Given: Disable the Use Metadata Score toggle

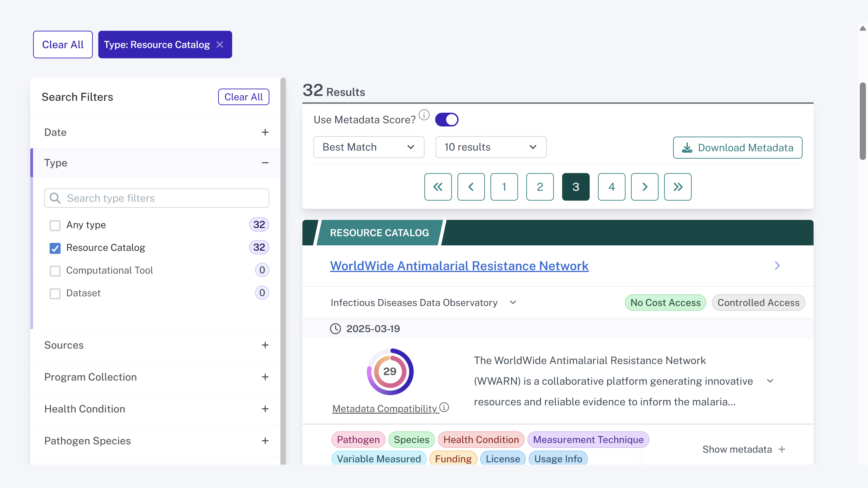Looking at the screenshot, I should click(x=447, y=119).
